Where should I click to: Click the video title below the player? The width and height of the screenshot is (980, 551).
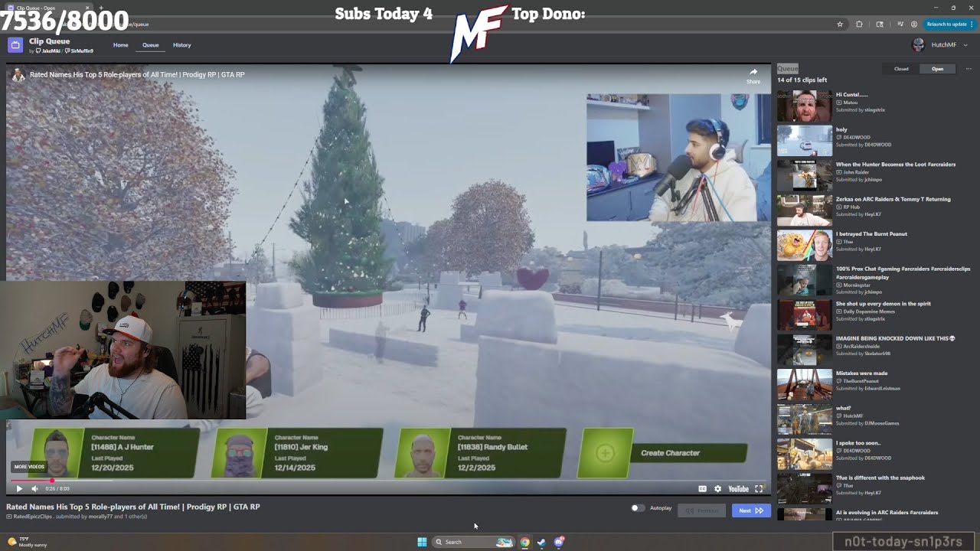point(133,507)
